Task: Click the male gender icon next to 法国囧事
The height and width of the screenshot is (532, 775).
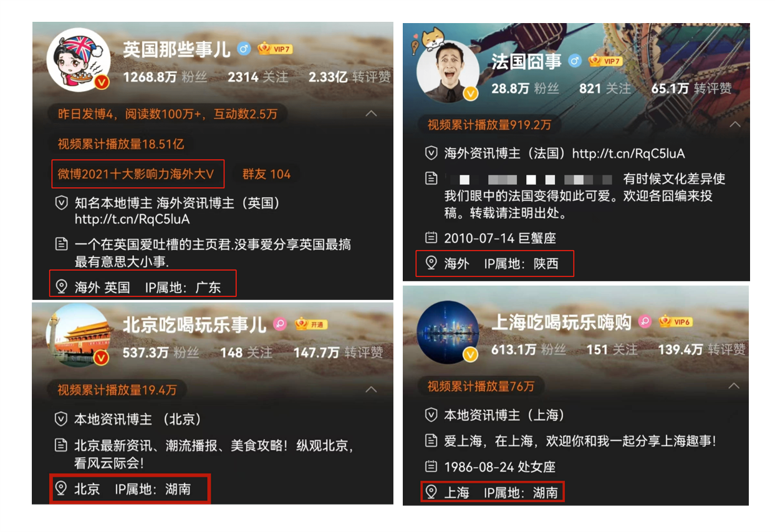Action: [575, 61]
